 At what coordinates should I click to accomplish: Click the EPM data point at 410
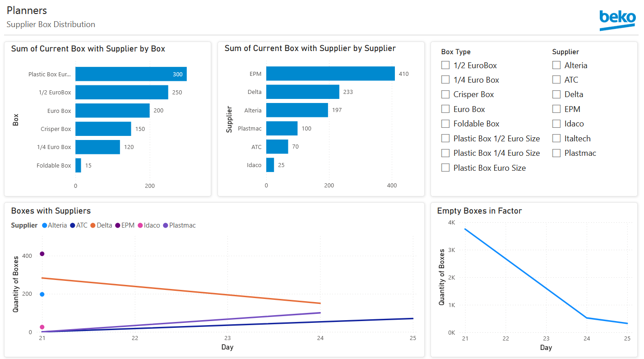[42, 254]
